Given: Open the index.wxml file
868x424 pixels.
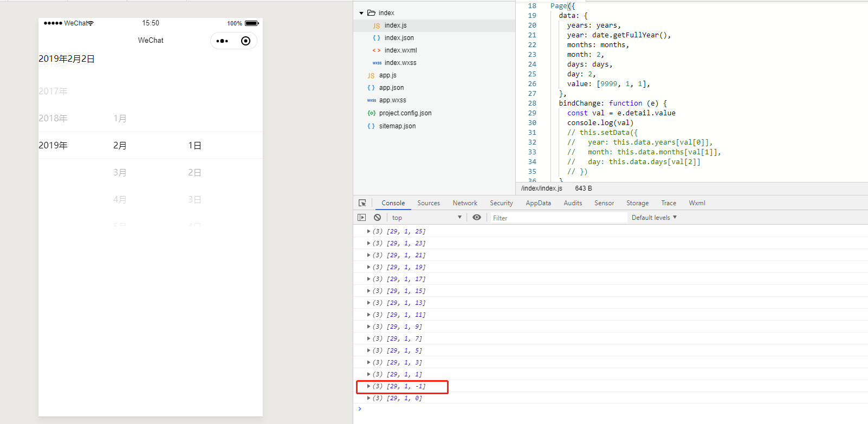Looking at the screenshot, I should (400, 50).
